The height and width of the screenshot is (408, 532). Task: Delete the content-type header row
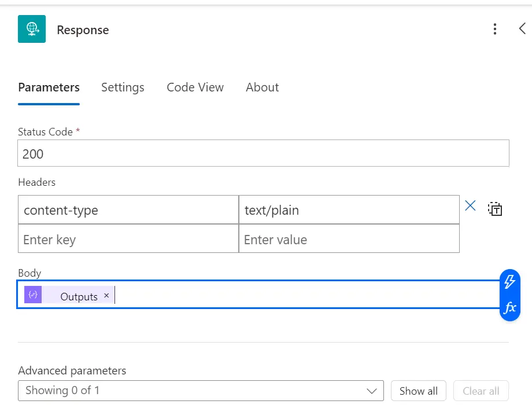coord(470,205)
